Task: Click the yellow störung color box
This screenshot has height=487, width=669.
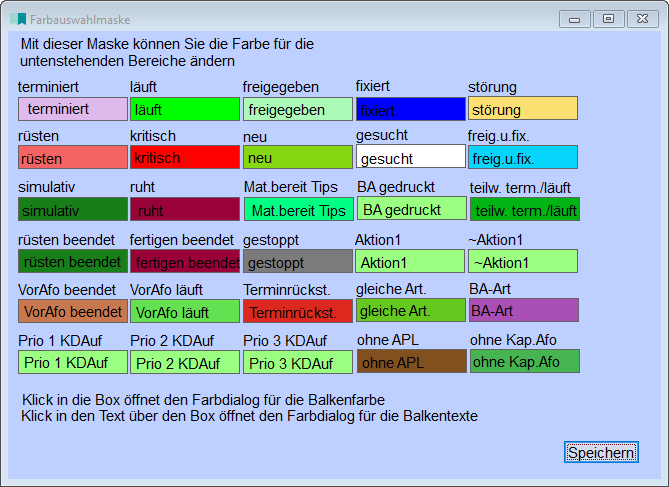Action: click(523, 108)
